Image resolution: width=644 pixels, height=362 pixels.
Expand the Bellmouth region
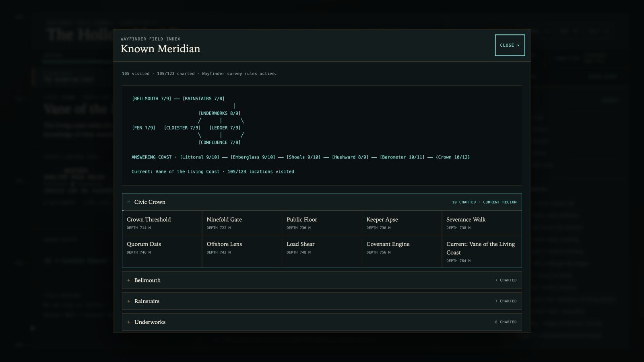point(322,280)
